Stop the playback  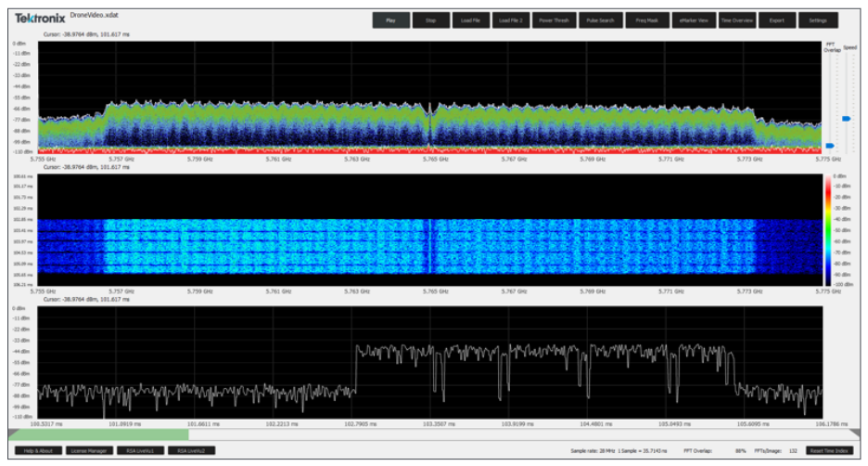click(x=430, y=19)
